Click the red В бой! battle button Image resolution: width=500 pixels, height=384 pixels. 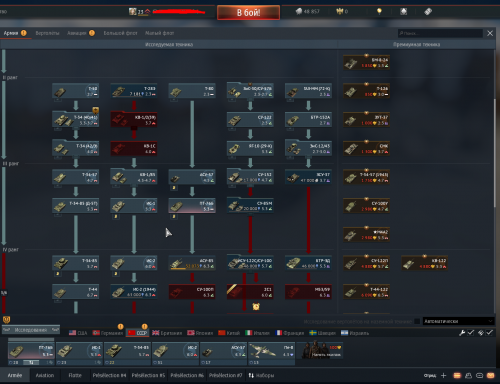click(x=248, y=13)
